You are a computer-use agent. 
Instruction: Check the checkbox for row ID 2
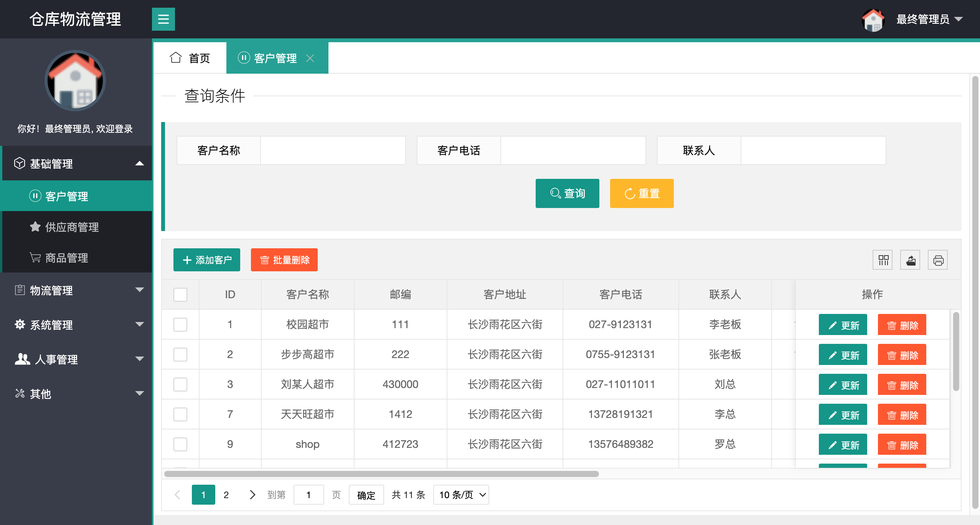[x=180, y=355]
